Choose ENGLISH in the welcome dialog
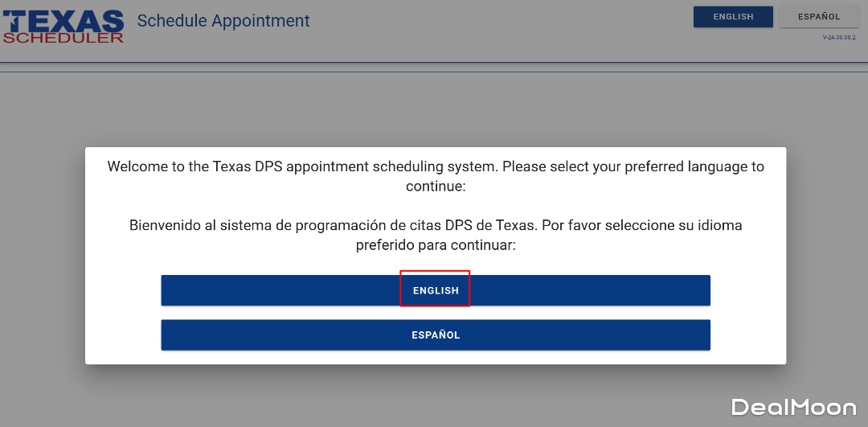 pos(436,290)
